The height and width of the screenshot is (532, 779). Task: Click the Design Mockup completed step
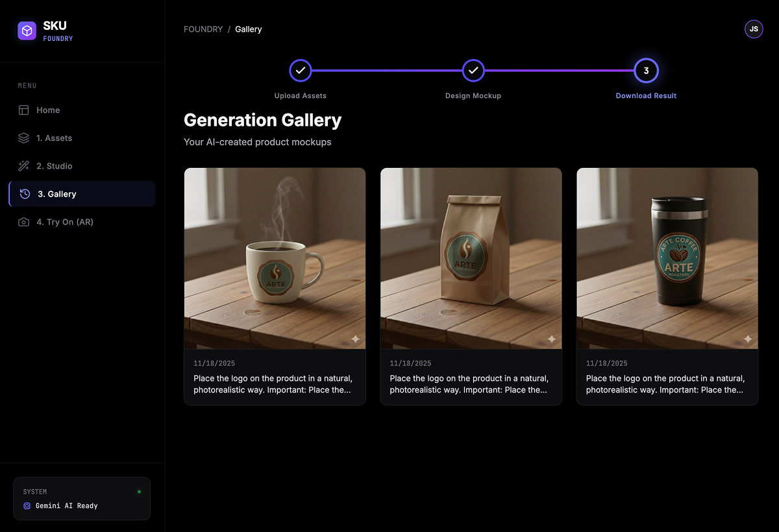click(x=473, y=71)
